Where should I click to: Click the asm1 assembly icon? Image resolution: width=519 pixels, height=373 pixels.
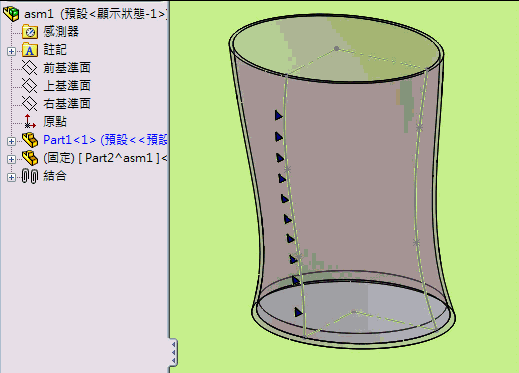(11, 14)
